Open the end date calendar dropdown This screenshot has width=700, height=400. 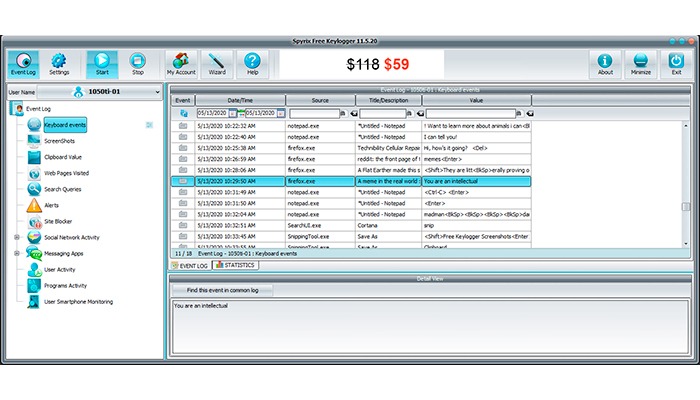tap(280, 114)
